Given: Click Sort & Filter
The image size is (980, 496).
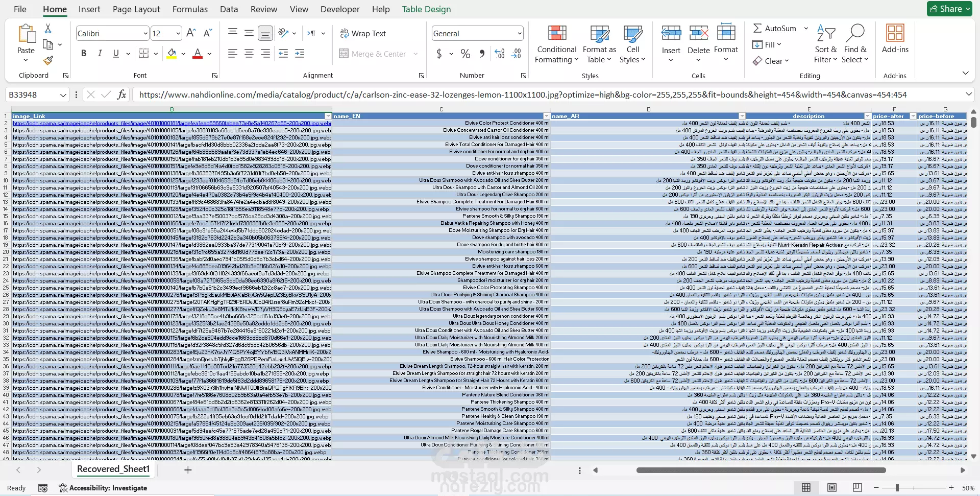Looking at the screenshot, I should click(826, 44).
